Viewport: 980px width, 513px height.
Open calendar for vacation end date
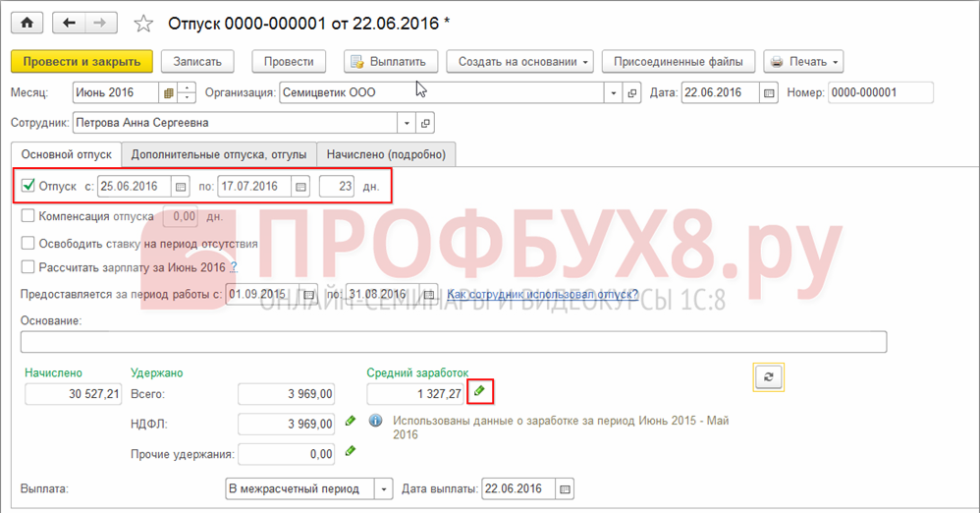click(x=301, y=187)
